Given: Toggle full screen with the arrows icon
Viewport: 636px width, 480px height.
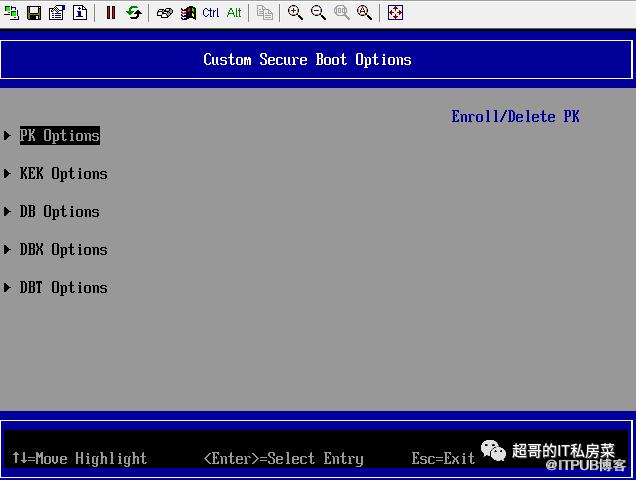Looking at the screenshot, I should click(395, 12).
